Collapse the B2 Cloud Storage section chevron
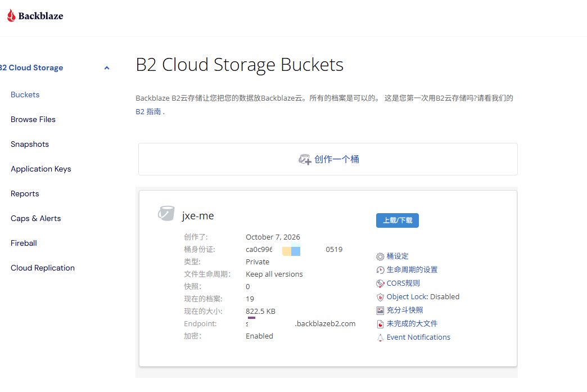 click(x=107, y=68)
